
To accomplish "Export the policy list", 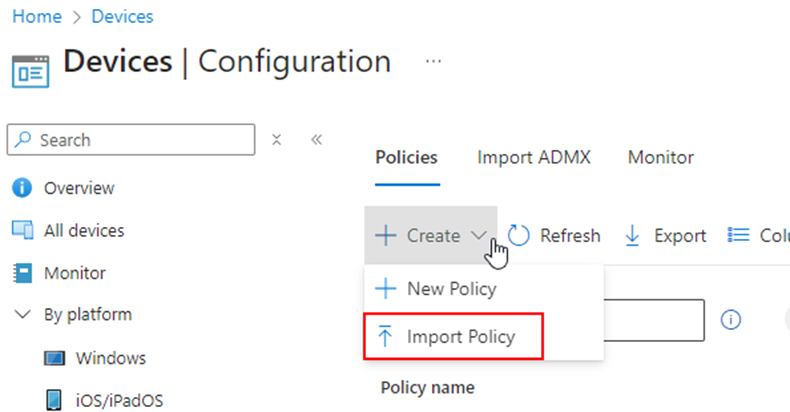I will click(x=665, y=236).
